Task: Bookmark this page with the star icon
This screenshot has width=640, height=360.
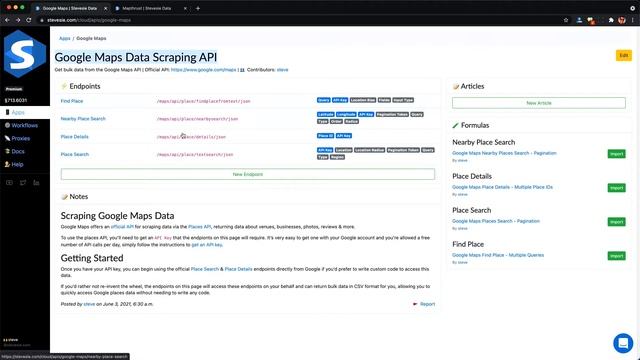Action: pos(566,20)
